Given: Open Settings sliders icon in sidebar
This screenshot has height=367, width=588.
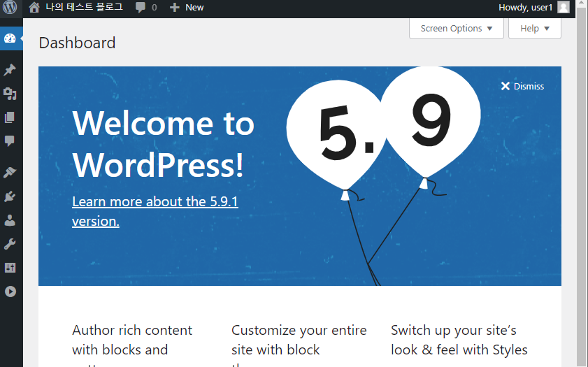Looking at the screenshot, I should click(10, 268).
